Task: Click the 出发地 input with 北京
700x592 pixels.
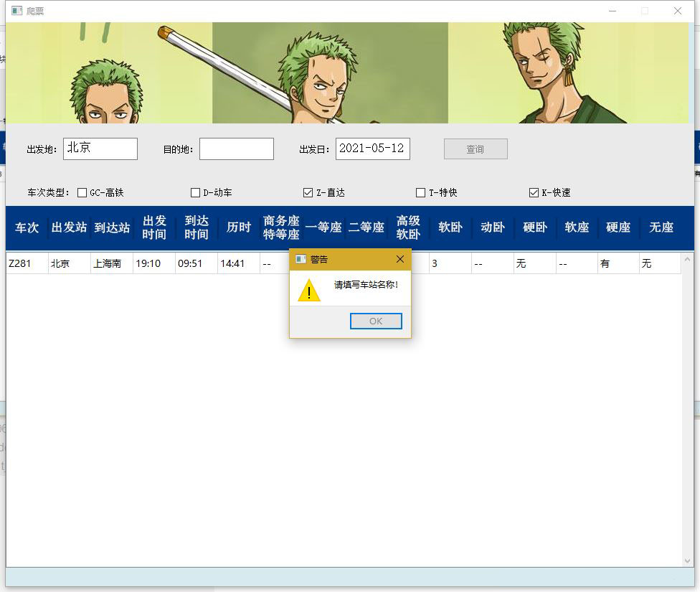Action: [100, 149]
